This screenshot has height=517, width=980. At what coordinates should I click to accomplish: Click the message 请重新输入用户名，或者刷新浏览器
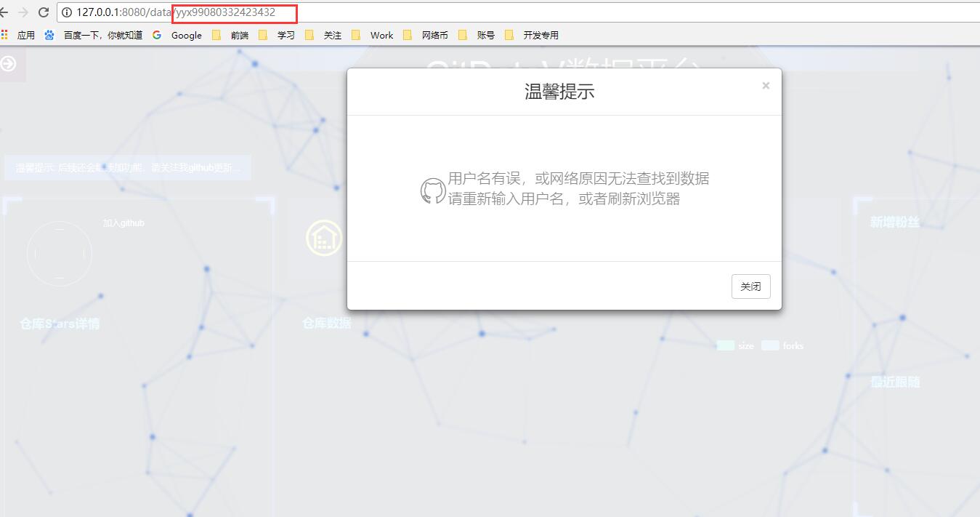click(x=564, y=199)
